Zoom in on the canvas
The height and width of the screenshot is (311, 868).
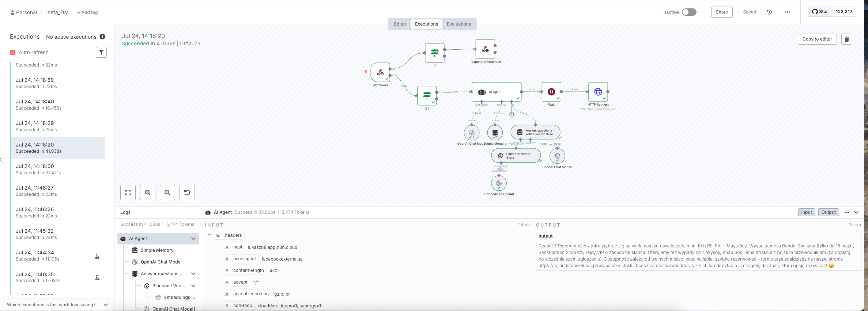(x=148, y=193)
